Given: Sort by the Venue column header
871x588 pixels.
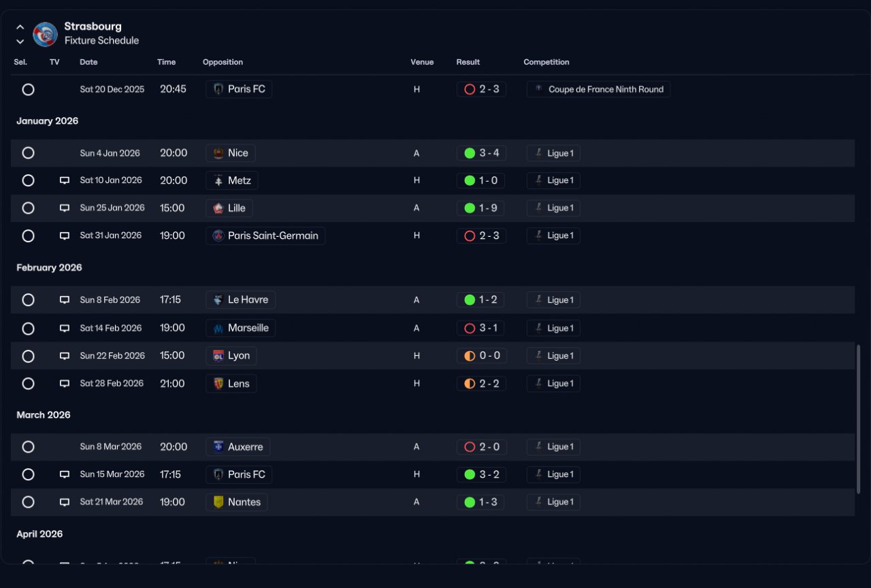Looking at the screenshot, I should pos(422,62).
